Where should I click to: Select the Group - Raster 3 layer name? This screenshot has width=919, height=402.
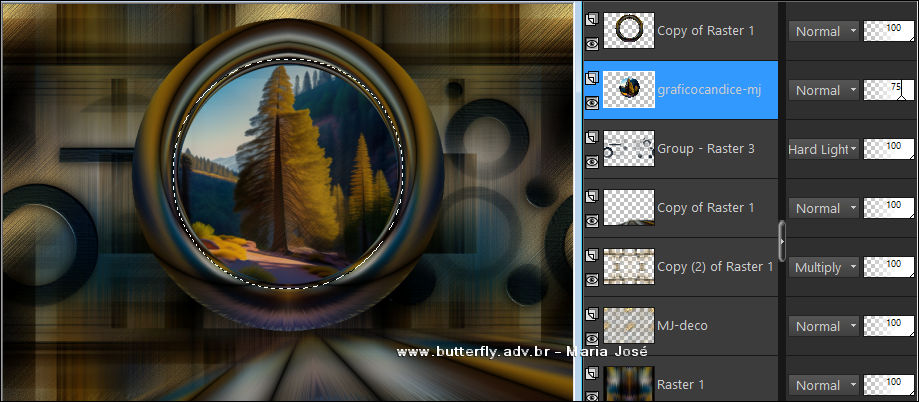[x=706, y=149]
